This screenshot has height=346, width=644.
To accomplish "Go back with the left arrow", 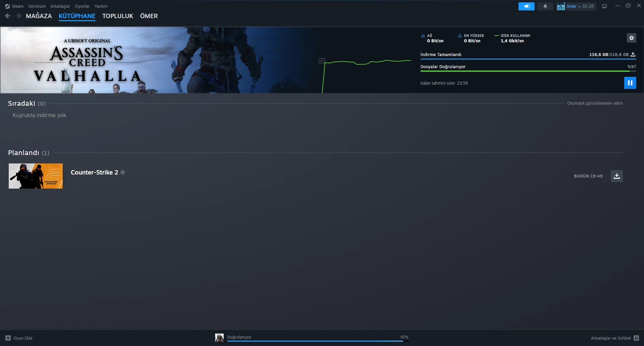I will (x=8, y=16).
